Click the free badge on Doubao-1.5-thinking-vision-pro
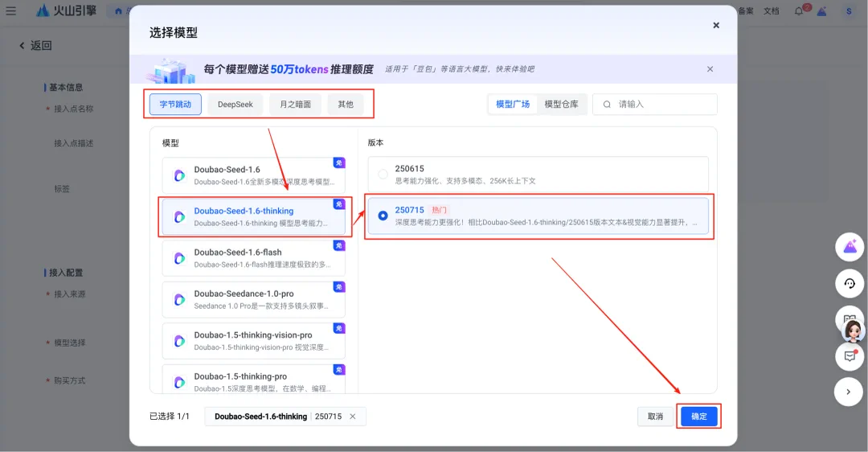This screenshot has height=452, width=868. coord(339,328)
